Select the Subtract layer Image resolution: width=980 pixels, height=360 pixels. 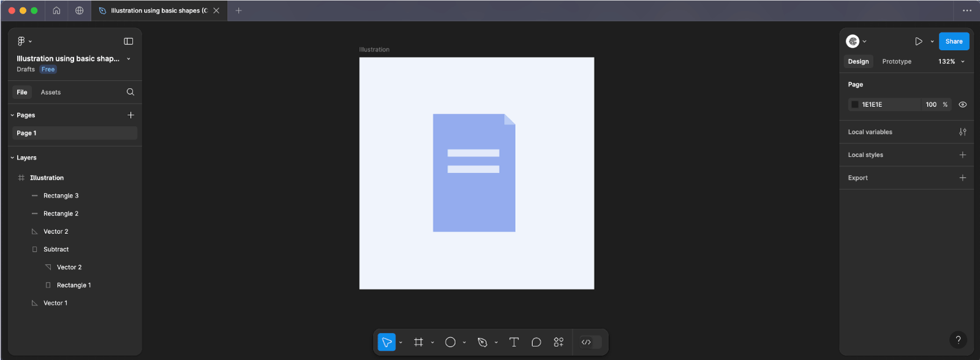click(56, 250)
